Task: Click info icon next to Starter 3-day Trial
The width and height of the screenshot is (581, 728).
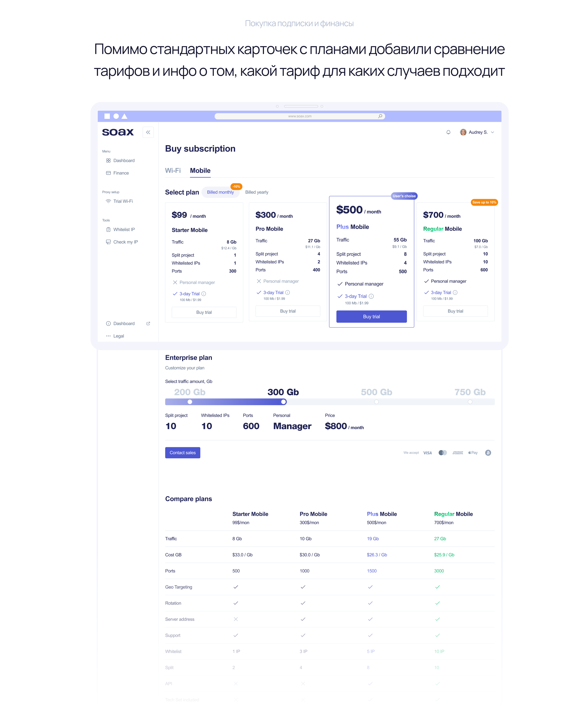Action: pos(204,294)
